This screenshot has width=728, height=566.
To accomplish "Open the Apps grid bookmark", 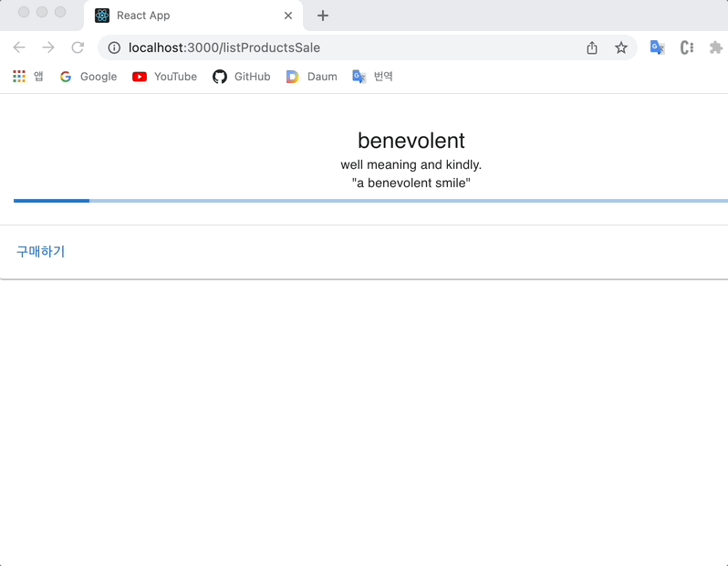I will [x=28, y=76].
